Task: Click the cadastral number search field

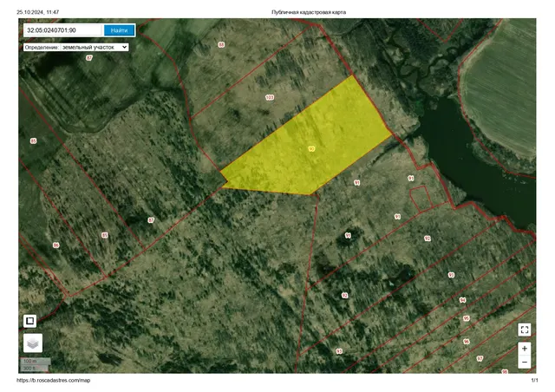Action: [63, 30]
